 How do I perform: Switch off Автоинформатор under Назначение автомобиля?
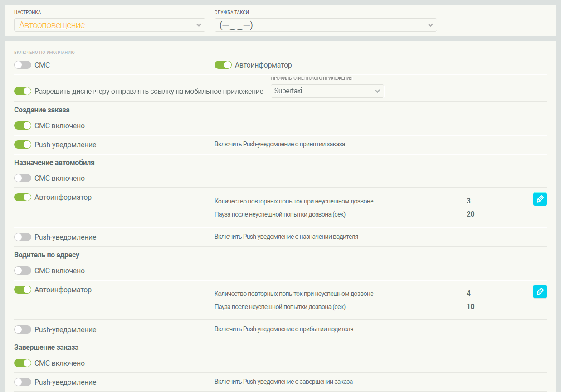(x=23, y=198)
